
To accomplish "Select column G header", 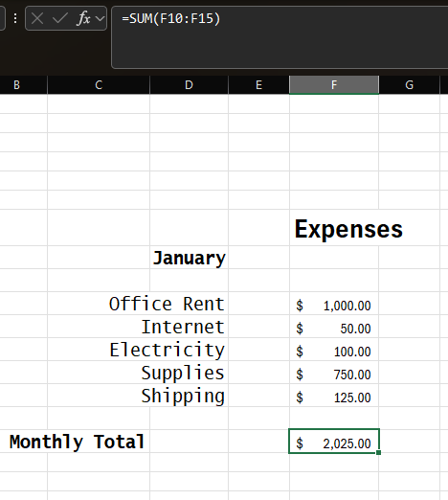I will 409,85.
